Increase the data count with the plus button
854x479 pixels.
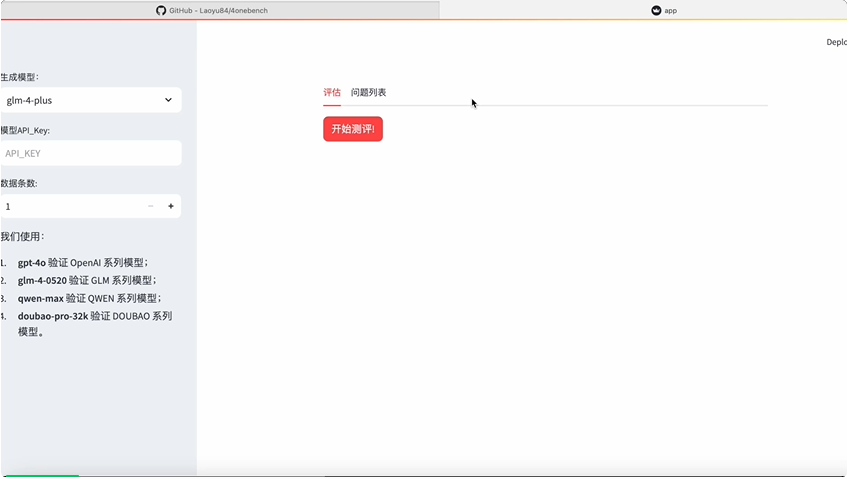(x=171, y=207)
